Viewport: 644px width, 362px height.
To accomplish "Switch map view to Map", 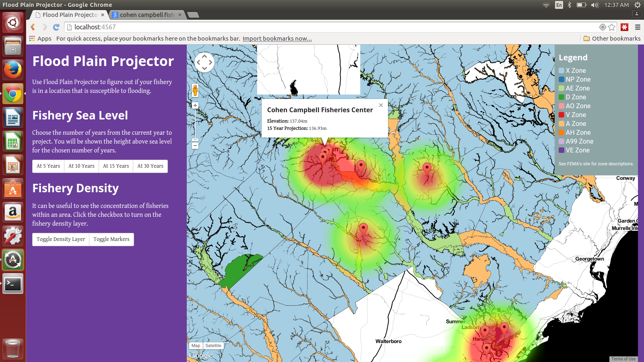I will point(196,346).
